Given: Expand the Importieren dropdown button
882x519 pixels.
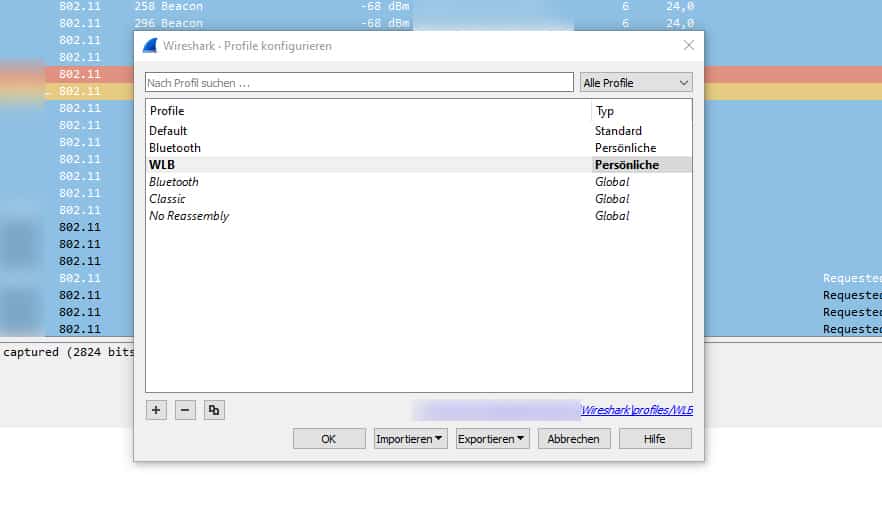Looking at the screenshot, I should click(410, 439).
